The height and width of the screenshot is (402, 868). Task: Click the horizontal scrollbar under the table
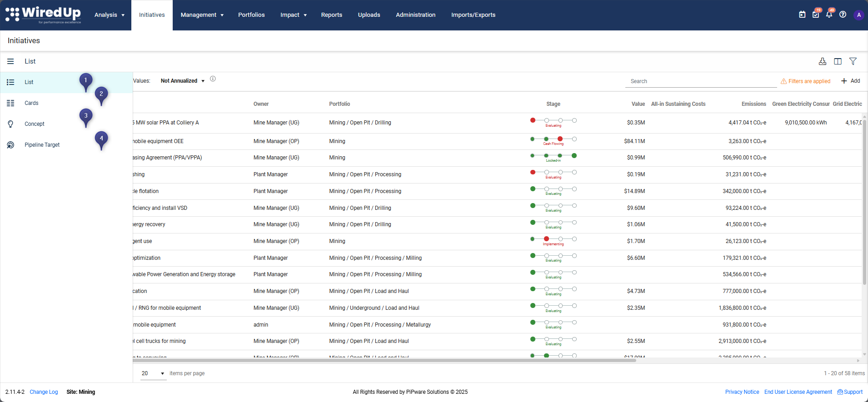384,361
